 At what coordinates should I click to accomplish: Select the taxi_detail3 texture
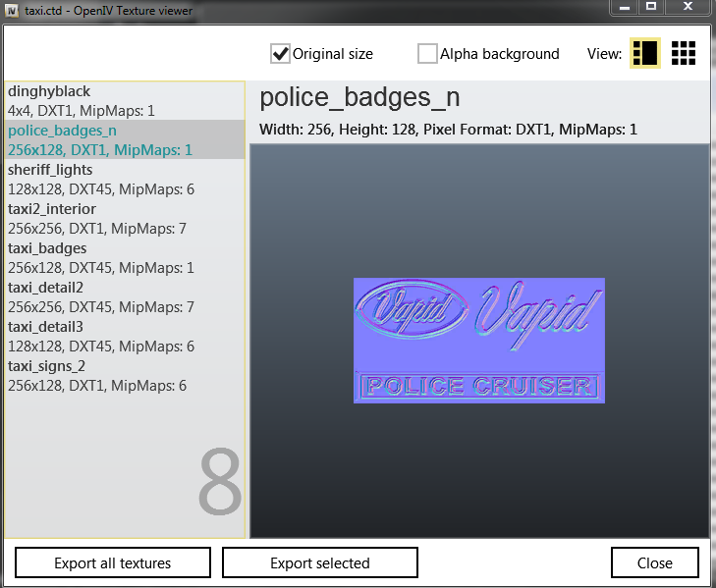click(125, 337)
